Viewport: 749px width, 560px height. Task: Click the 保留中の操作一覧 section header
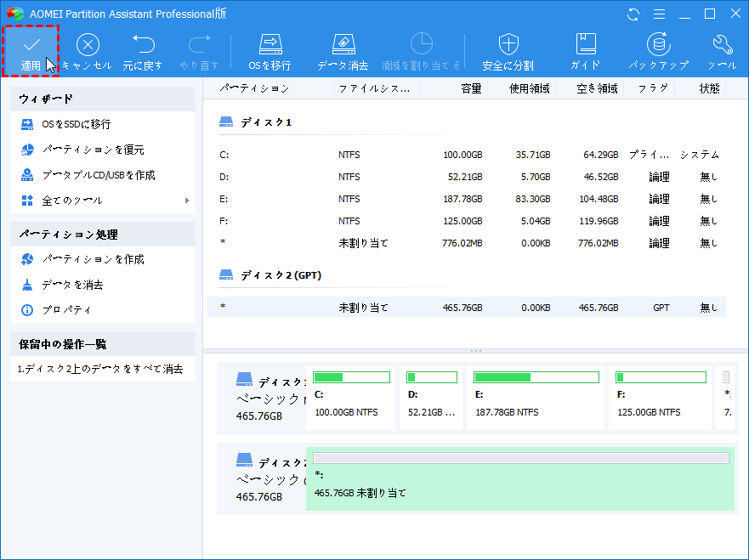103,344
